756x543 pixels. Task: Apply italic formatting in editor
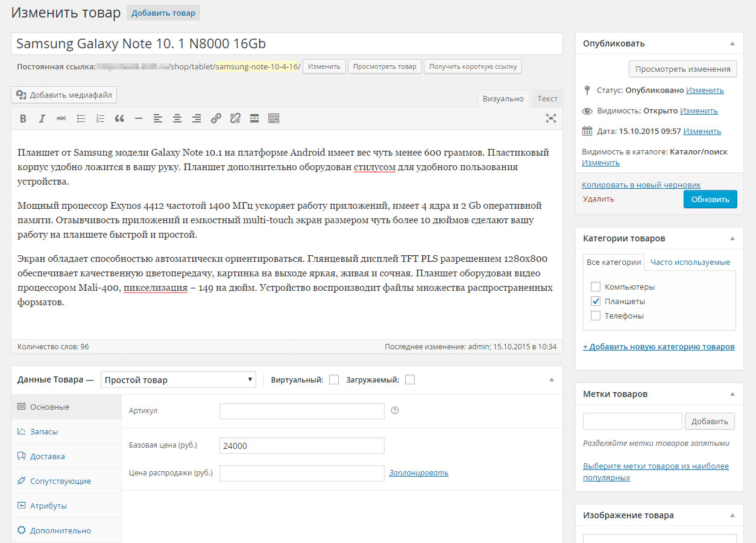(x=42, y=118)
